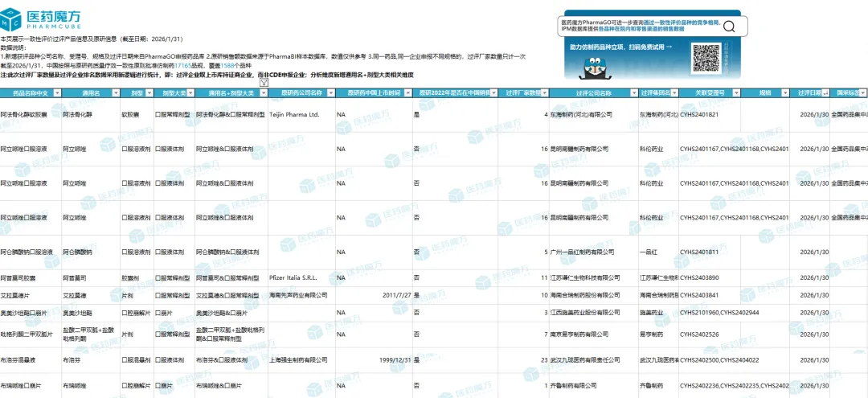Select the 2011/7/27 date cell
The height and width of the screenshot is (398, 868).
tap(374, 296)
